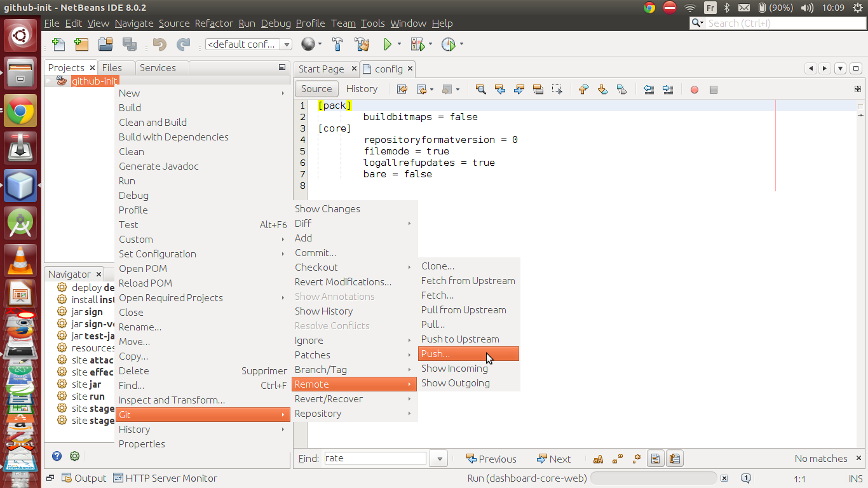868x488 pixels.
Task: Click the Build Project hammer icon
Action: point(338,44)
